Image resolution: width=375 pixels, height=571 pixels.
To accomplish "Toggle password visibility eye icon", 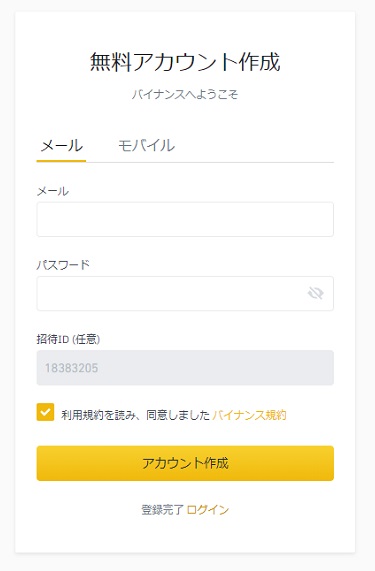I will coord(316,293).
